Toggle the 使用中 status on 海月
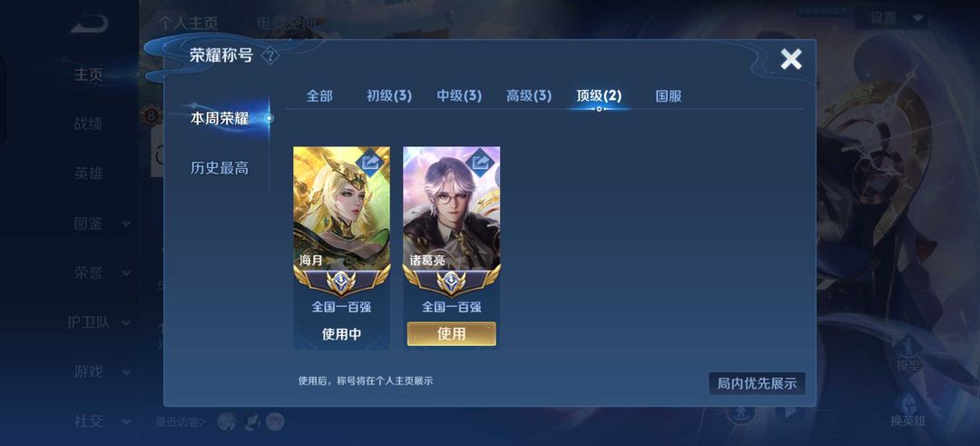980x446 pixels. click(341, 334)
